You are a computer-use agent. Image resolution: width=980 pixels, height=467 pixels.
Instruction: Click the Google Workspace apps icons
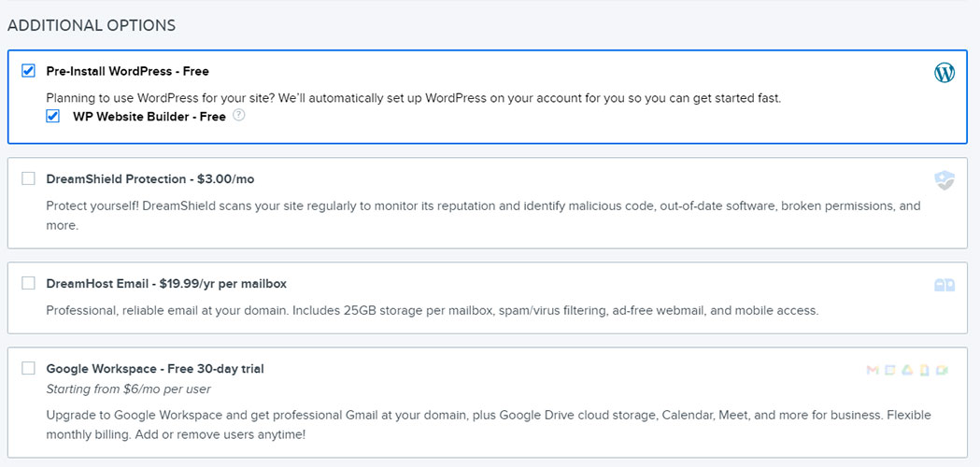(907, 370)
